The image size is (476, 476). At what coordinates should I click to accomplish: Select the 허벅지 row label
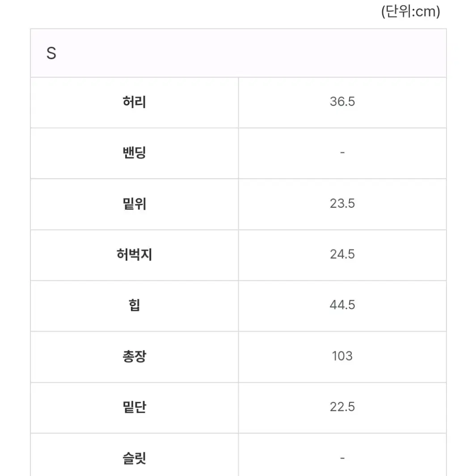[135, 254]
